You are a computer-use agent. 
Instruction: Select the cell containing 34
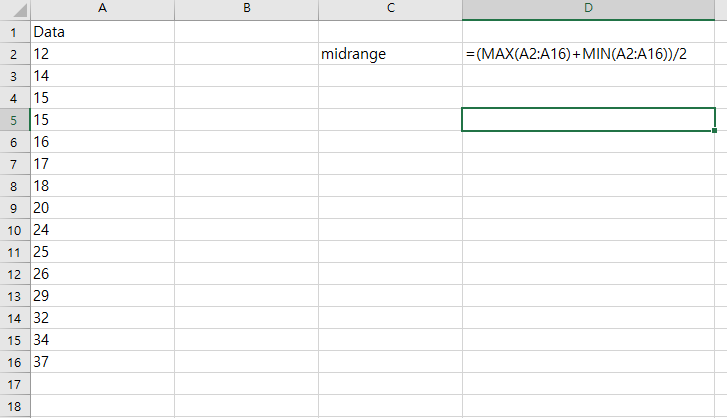coord(102,340)
